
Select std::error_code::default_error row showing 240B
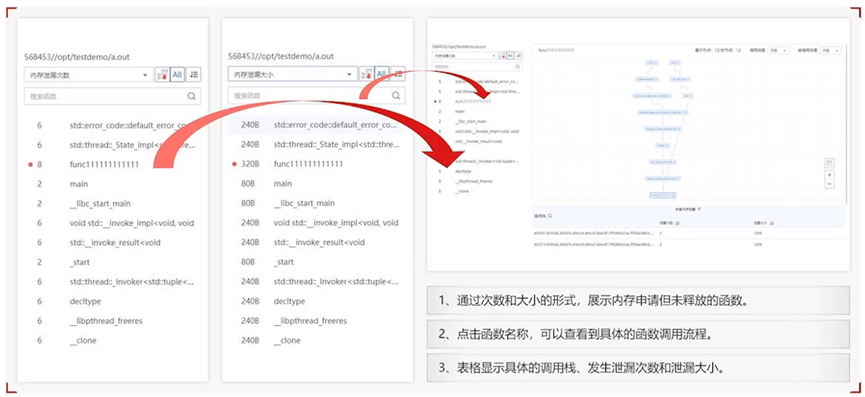tap(317, 125)
